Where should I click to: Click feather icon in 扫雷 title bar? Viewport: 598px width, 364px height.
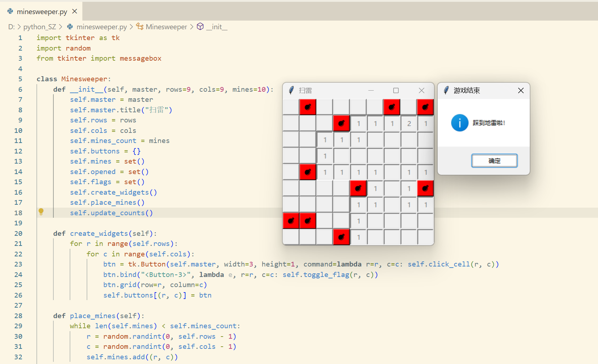(291, 90)
